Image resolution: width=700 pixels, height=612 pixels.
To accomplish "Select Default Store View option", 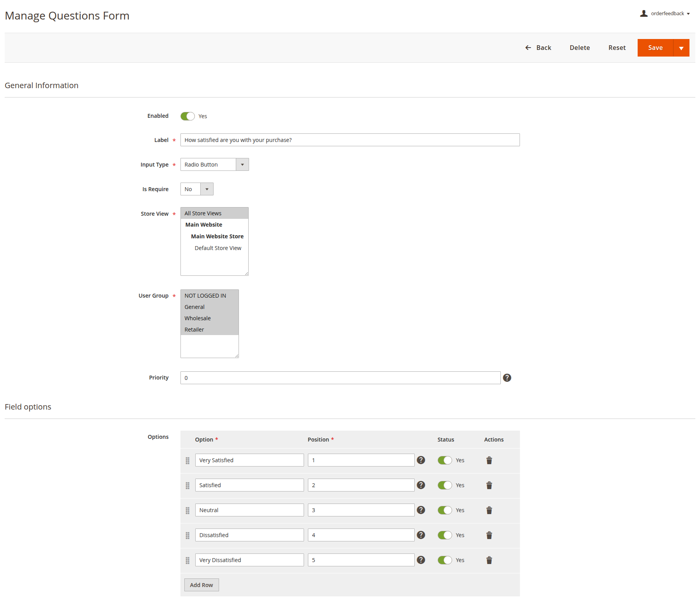I will click(x=214, y=248).
